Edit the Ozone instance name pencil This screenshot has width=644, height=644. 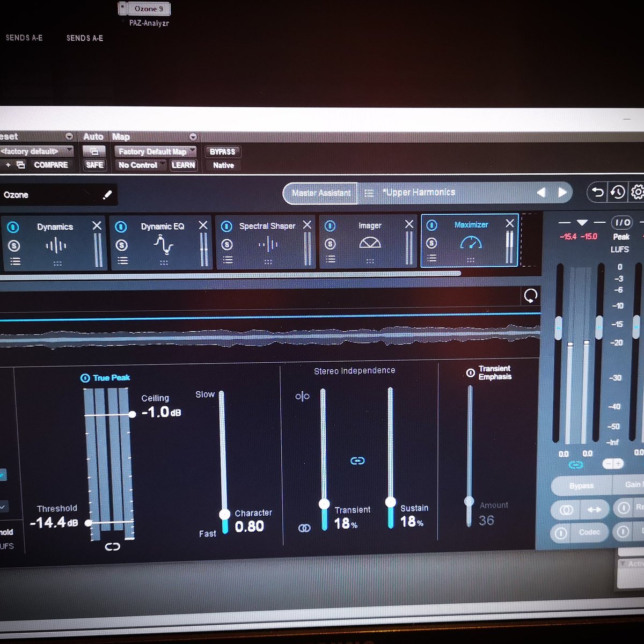pos(107,195)
